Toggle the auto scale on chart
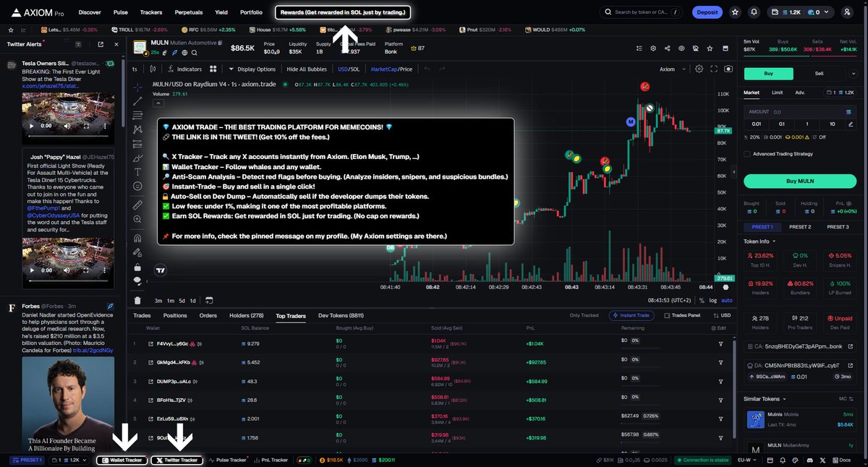 pos(727,300)
